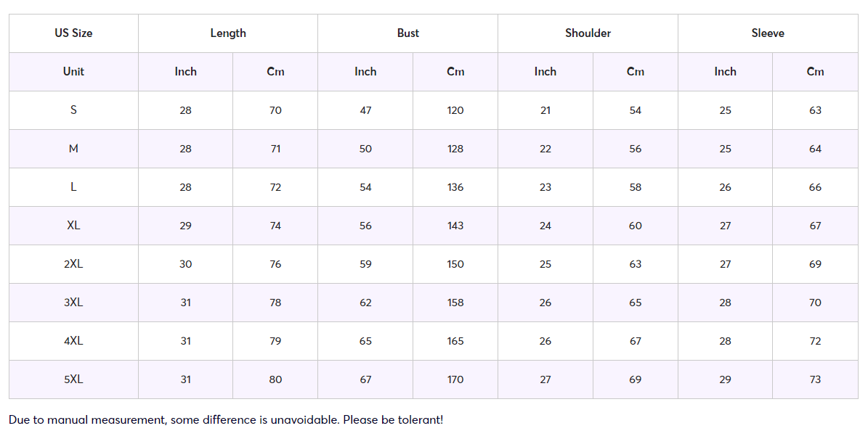Click the 2XL size row label

[73, 264]
